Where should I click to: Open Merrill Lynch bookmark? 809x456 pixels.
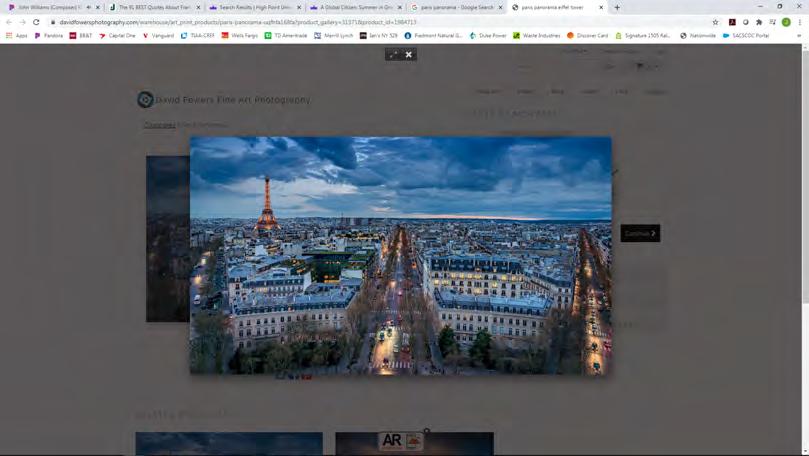point(333,36)
